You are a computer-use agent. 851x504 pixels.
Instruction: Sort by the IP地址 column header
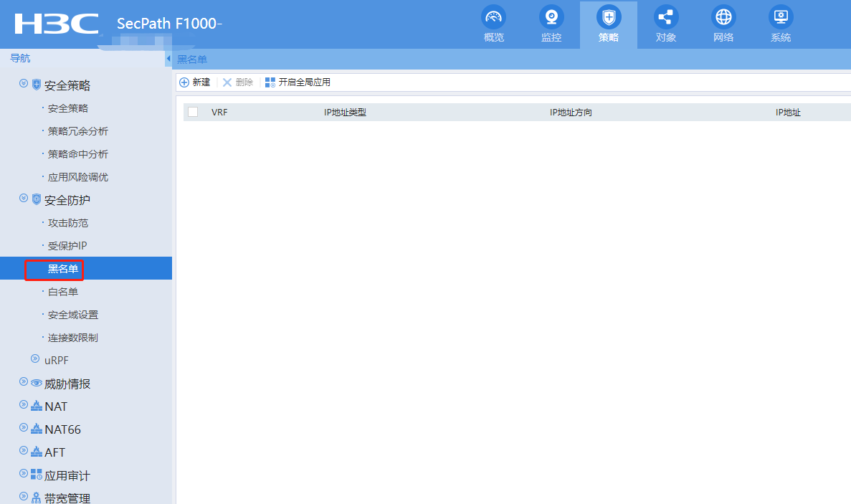click(788, 113)
